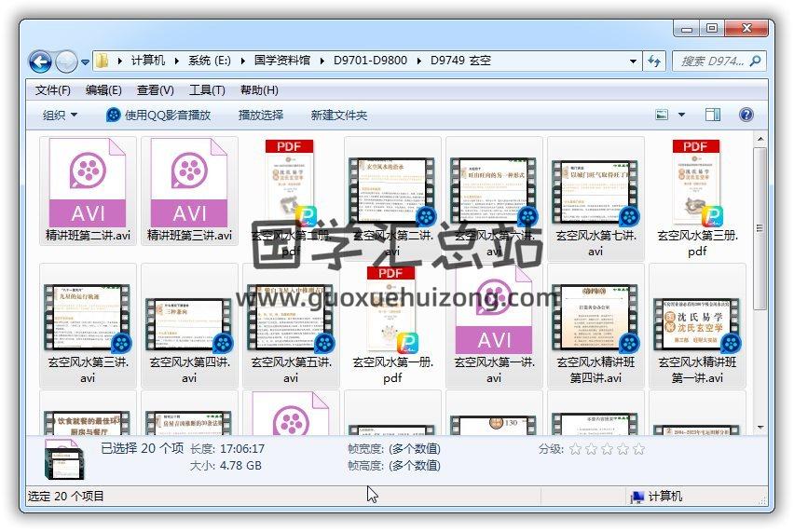Viewport: 794px width, 532px height.
Task: Click the stacked files preview icon in details pane
Action: [x=64, y=460]
